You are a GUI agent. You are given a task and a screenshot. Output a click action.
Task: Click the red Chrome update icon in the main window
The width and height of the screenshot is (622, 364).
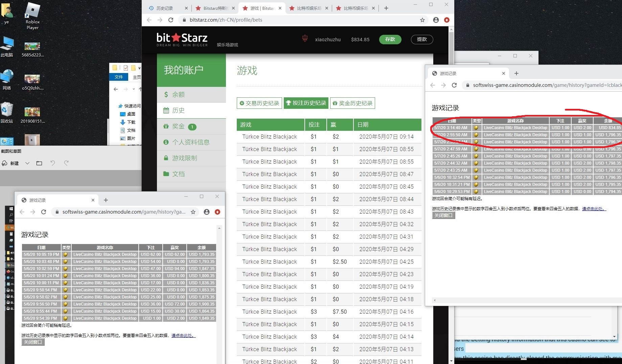[x=447, y=20]
